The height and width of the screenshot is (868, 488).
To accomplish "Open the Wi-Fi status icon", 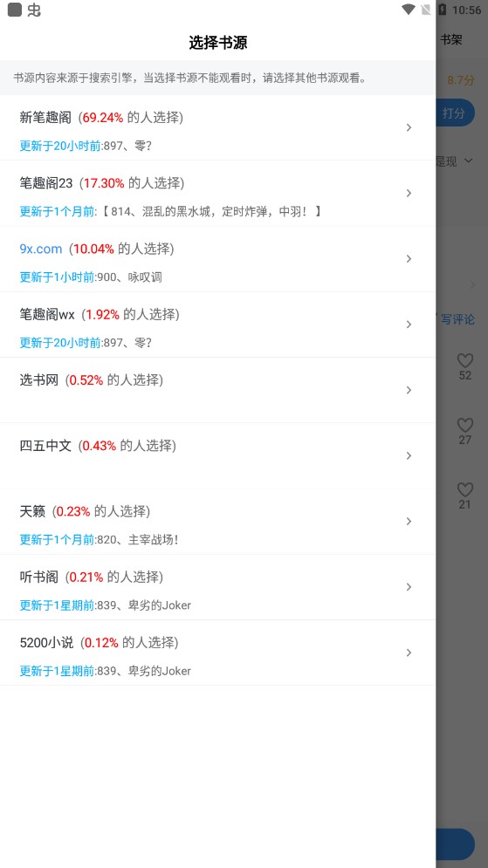I will click(409, 10).
